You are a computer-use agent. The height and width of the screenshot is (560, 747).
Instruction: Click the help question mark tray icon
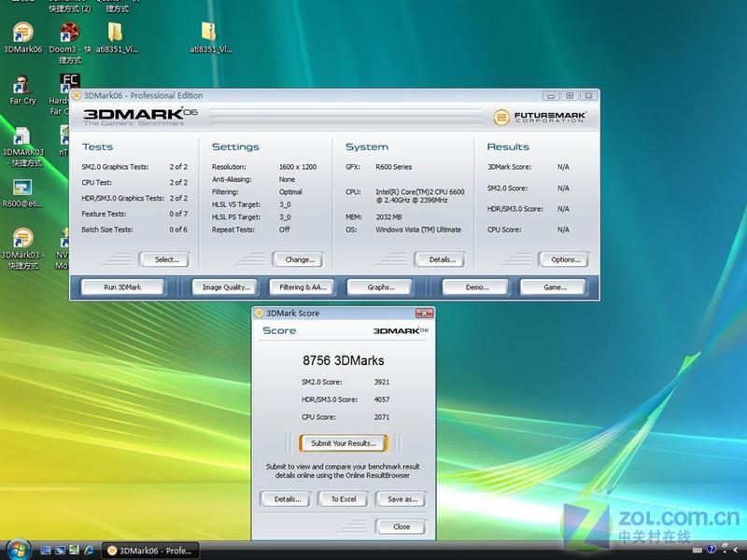[x=712, y=549]
